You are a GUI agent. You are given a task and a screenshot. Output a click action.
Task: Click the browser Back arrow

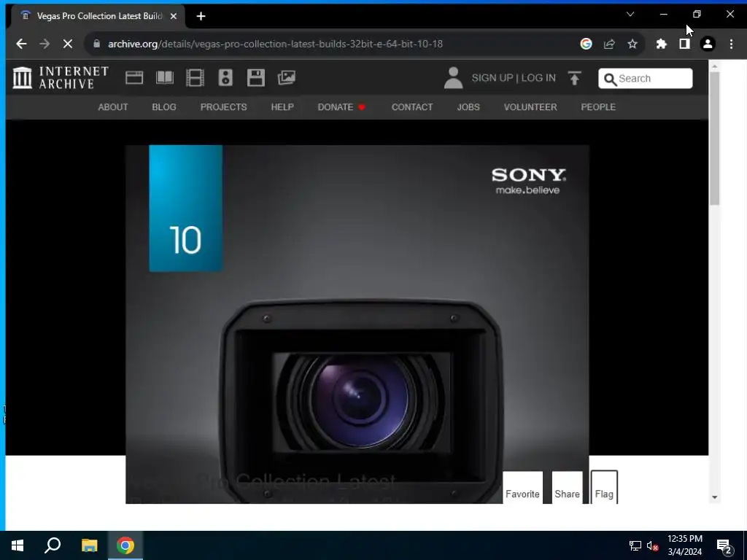[x=21, y=44]
